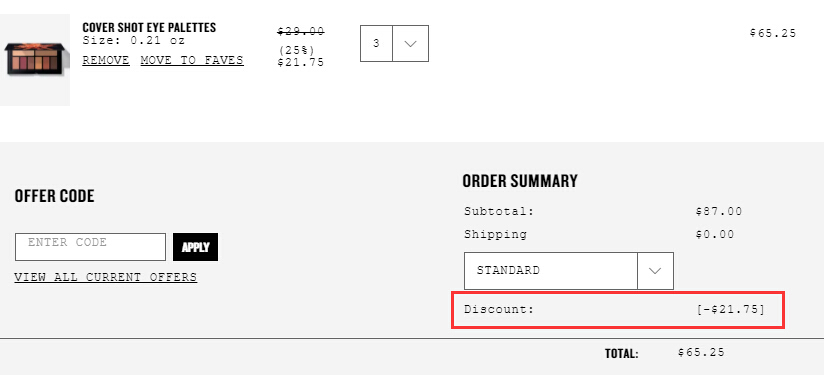
Task: Select the item line price of $65.25
Action: pyautogui.click(x=773, y=33)
